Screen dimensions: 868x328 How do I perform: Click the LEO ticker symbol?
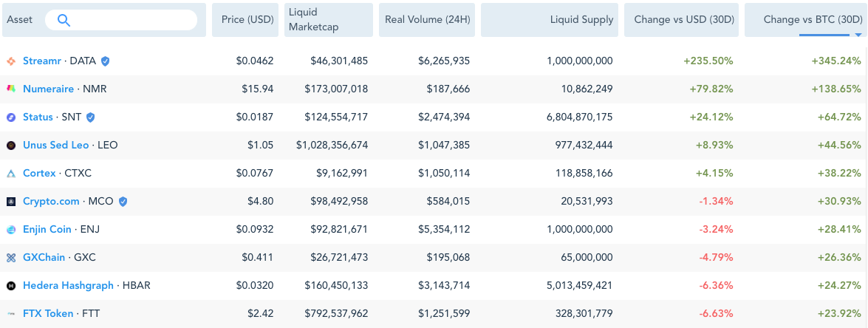(x=107, y=146)
